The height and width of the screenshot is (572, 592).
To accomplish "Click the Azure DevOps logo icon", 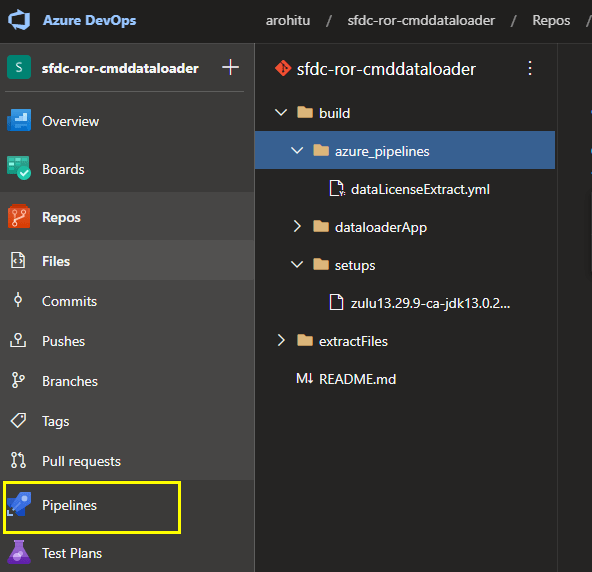I will click(19, 20).
